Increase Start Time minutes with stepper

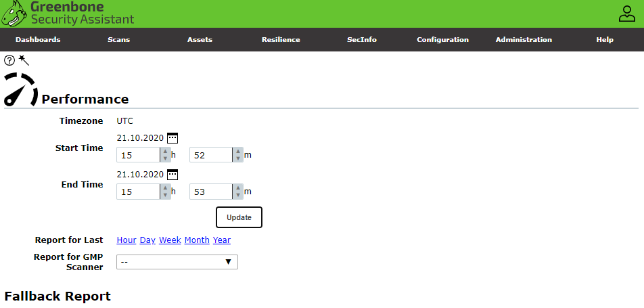pos(237,152)
